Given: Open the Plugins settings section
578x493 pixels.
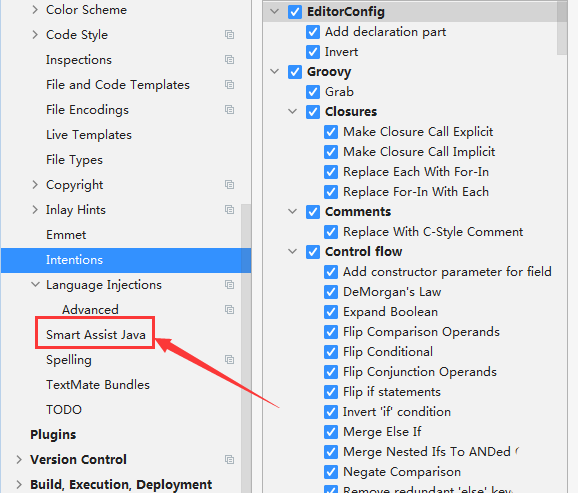Looking at the screenshot, I should pyautogui.click(x=53, y=435).
